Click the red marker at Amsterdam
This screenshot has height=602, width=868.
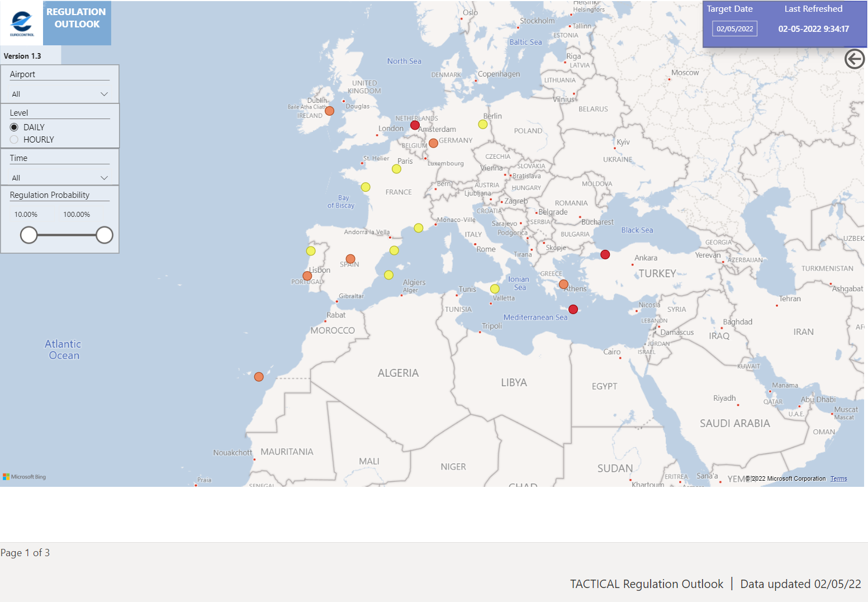coord(415,125)
